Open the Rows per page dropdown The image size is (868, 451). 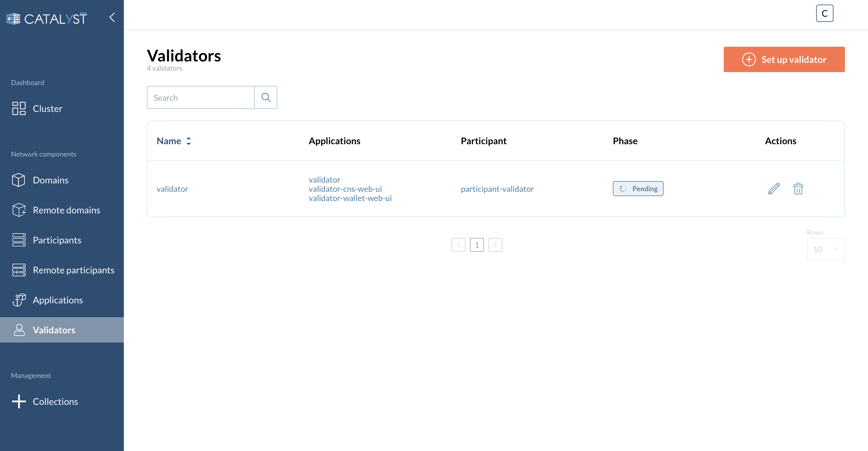(x=826, y=249)
